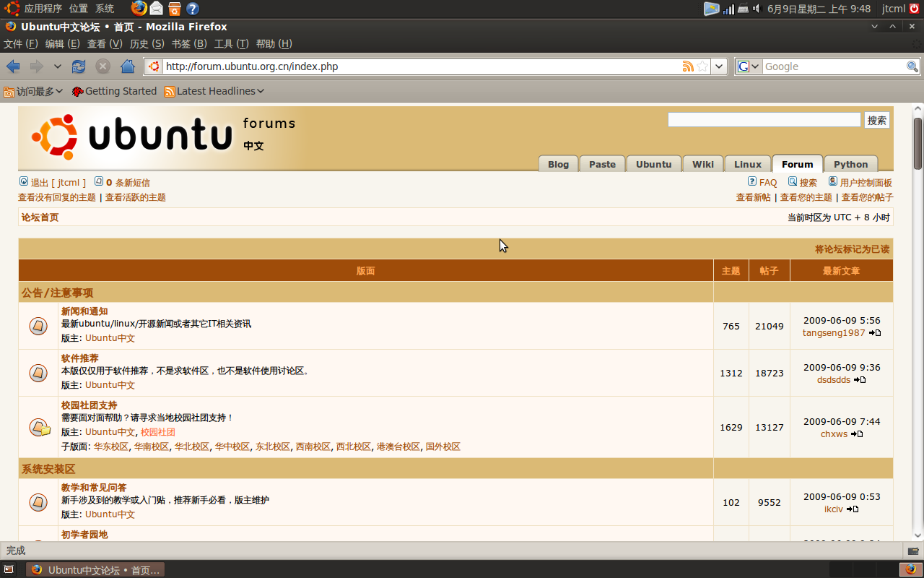Open the 访问最多 bookmarks folder
Screen dimensions: 924x578
[33, 91]
